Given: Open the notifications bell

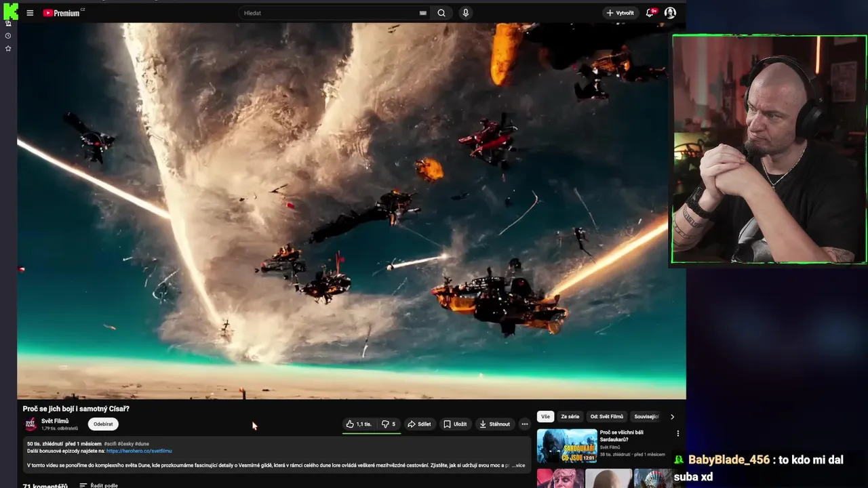Looking at the screenshot, I should coord(650,13).
